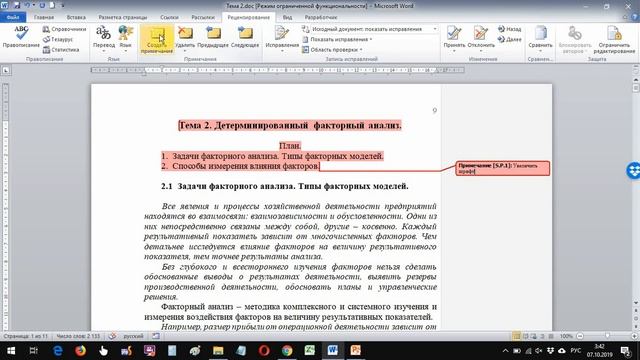640x360 pixels.
Task: Show the Статистика word count
Action: (61, 49)
